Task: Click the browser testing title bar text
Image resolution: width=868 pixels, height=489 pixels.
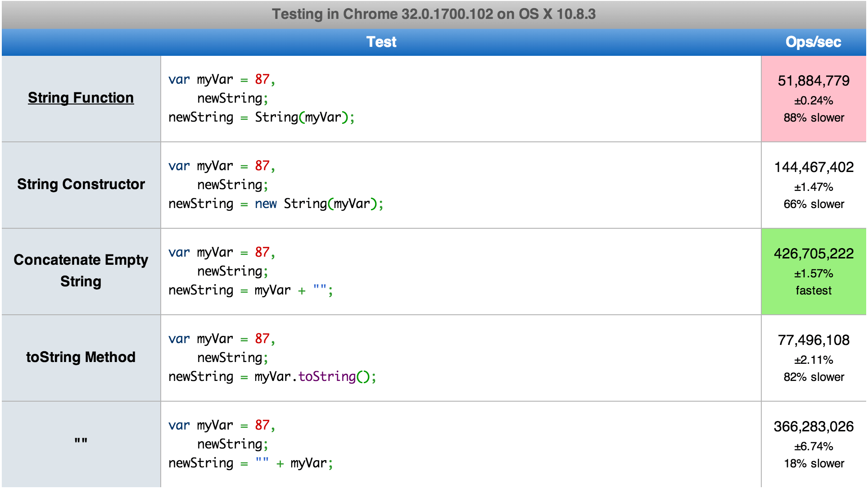Action: [x=434, y=14]
